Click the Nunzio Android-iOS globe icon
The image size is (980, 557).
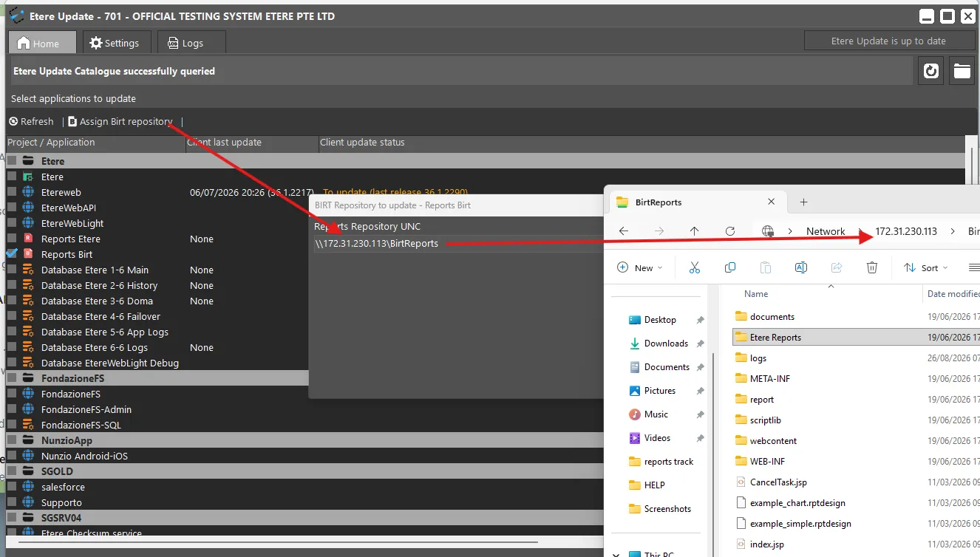pyautogui.click(x=28, y=456)
